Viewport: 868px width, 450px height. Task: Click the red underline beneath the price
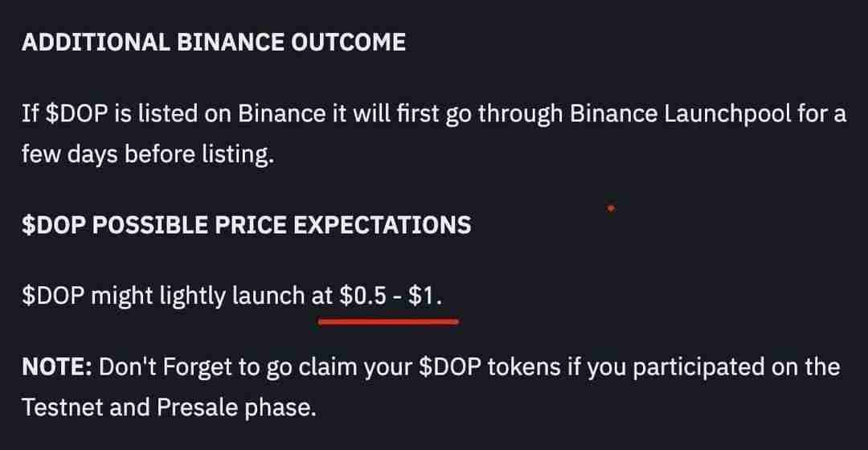[389, 321]
